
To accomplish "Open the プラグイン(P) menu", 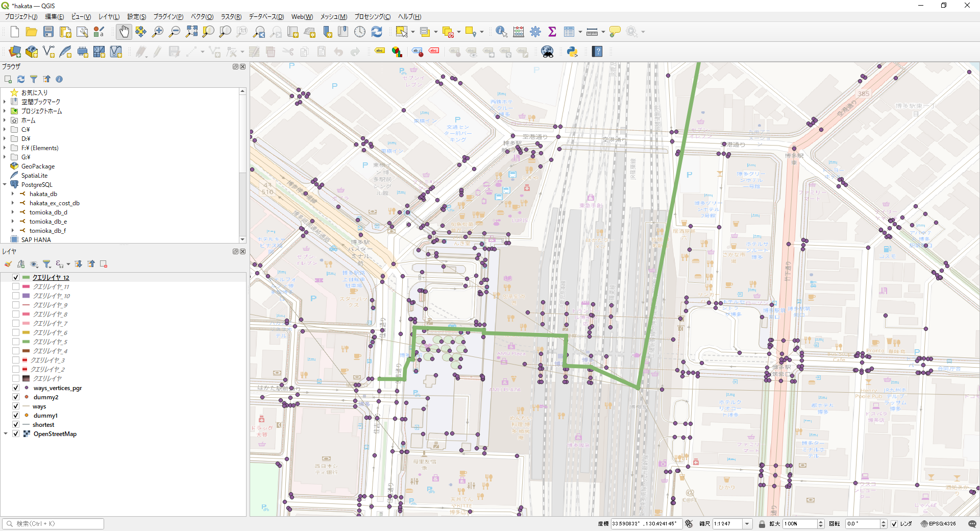I will (168, 17).
